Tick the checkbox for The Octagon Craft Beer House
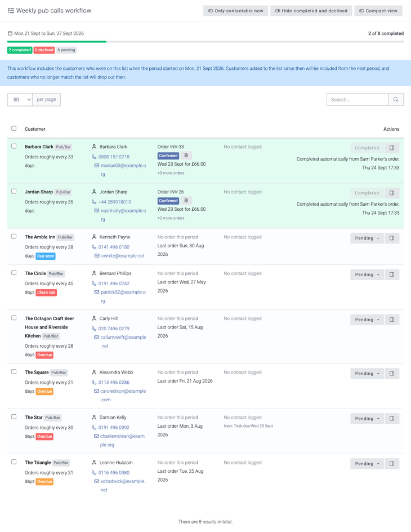 (14, 318)
